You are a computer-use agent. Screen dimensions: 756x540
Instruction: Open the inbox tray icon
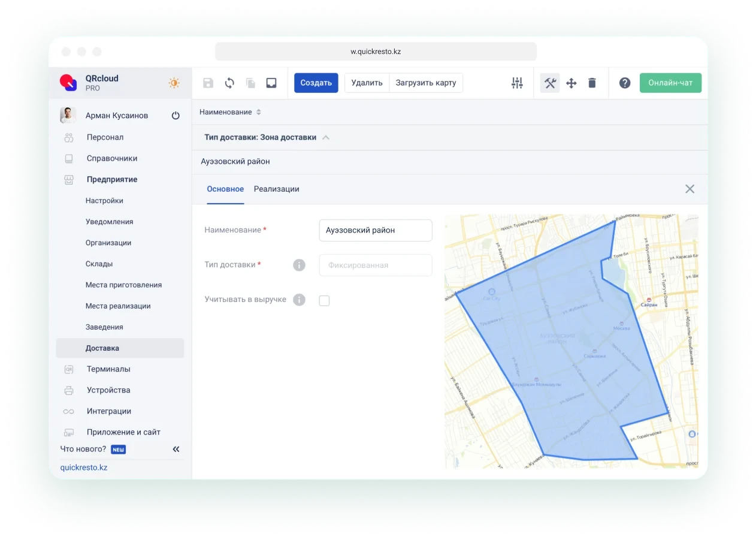coord(271,83)
